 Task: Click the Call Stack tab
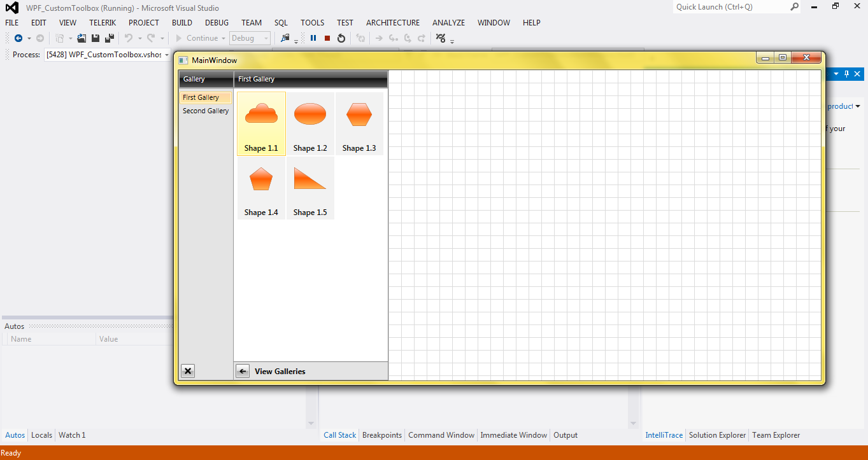[x=339, y=435]
